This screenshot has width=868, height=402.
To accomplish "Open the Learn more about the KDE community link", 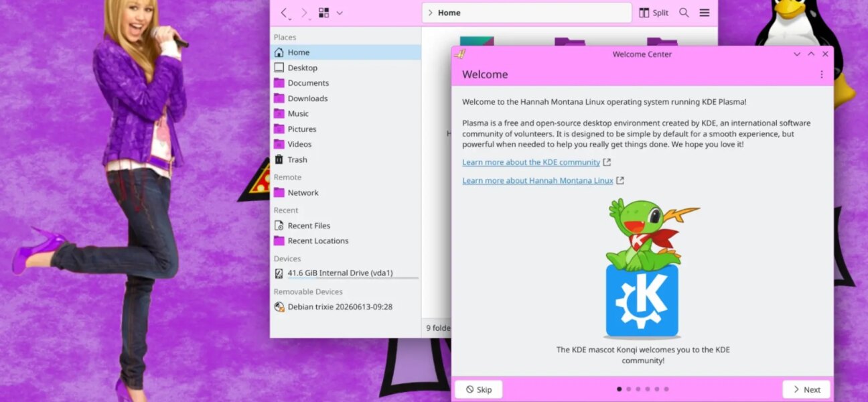I will [531, 162].
